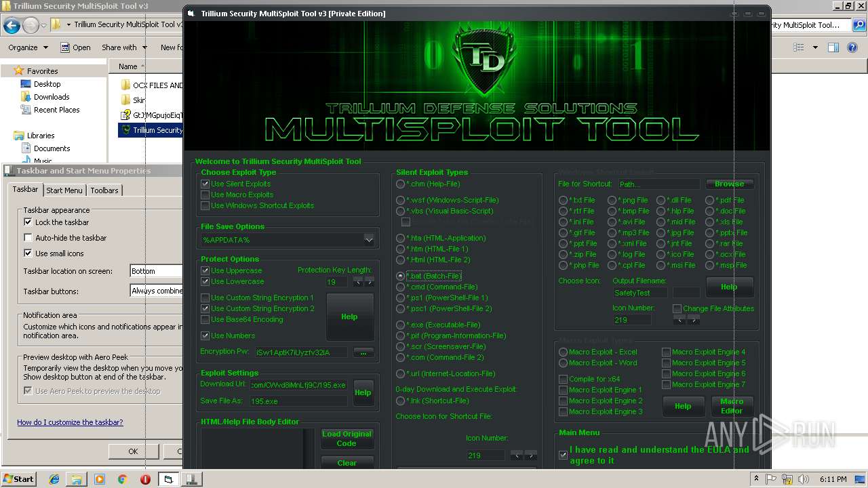Screen dimensions: 868x488
Task: Open the Organize dropdown menu in Explorer
Action: 28,47
